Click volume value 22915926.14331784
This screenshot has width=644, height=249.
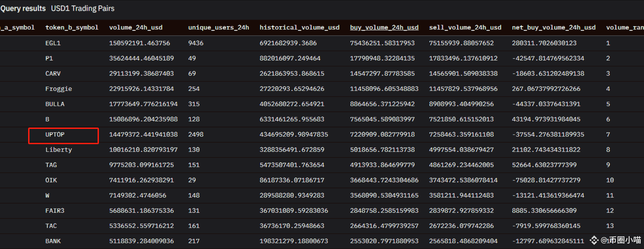141,89
